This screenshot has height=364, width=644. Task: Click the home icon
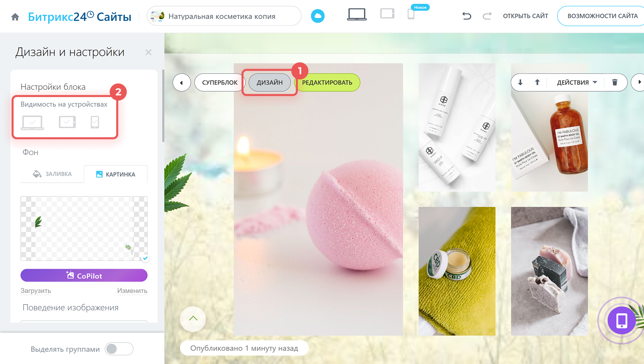point(15,17)
